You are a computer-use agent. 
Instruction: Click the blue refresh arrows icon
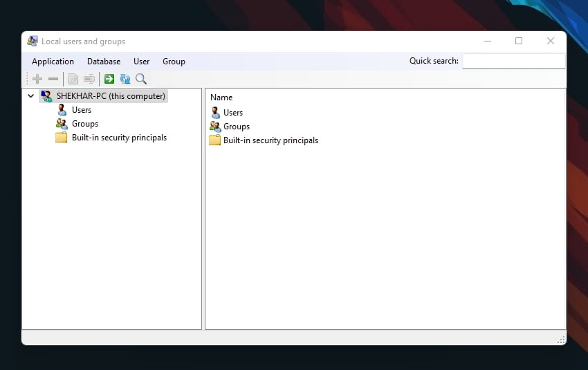pyautogui.click(x=125, y=79)
